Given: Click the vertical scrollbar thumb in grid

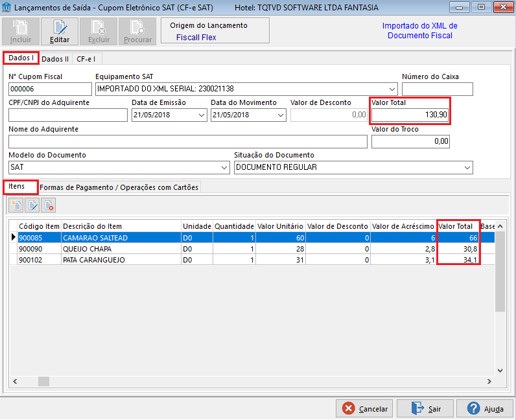Looking at the screenshot, I should [x=500, y=271].
